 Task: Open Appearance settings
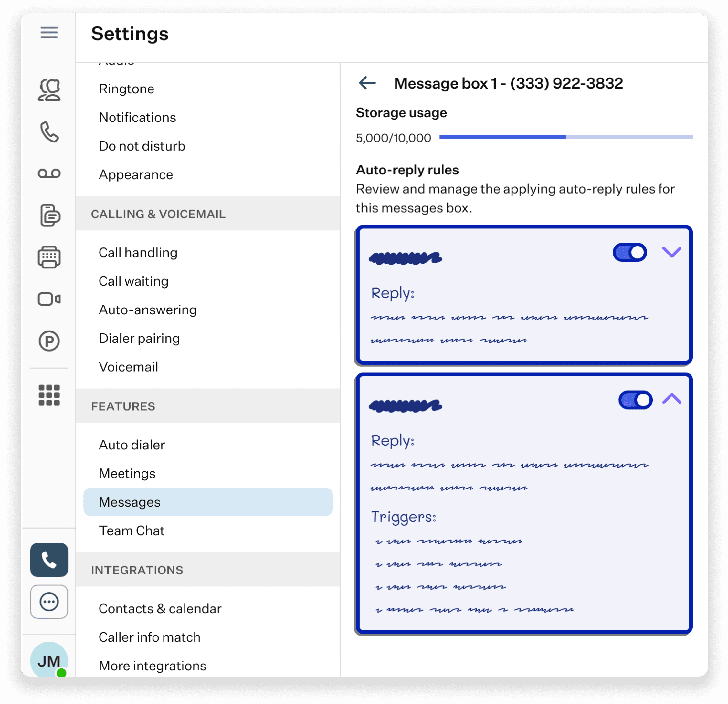click(136, 175)
